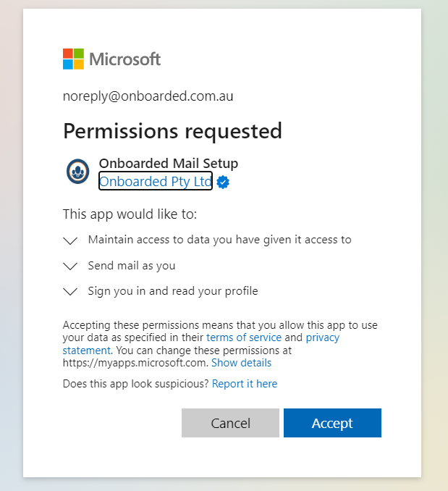The height and width of the screenshot is (491, 448).
Task: Click the Permissions requested heading
Action: click(x=172, y=131)
